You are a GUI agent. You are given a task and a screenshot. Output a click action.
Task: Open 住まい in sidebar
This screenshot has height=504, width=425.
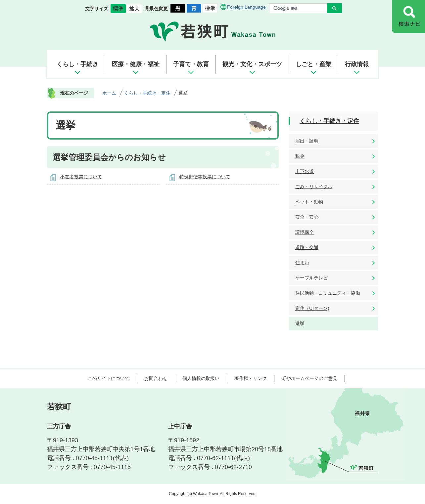pos(333,263)
